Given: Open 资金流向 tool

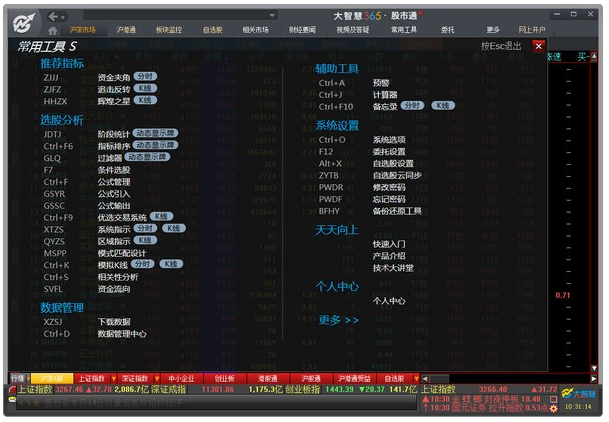Looking at the screenshot, I should point(114,289).
